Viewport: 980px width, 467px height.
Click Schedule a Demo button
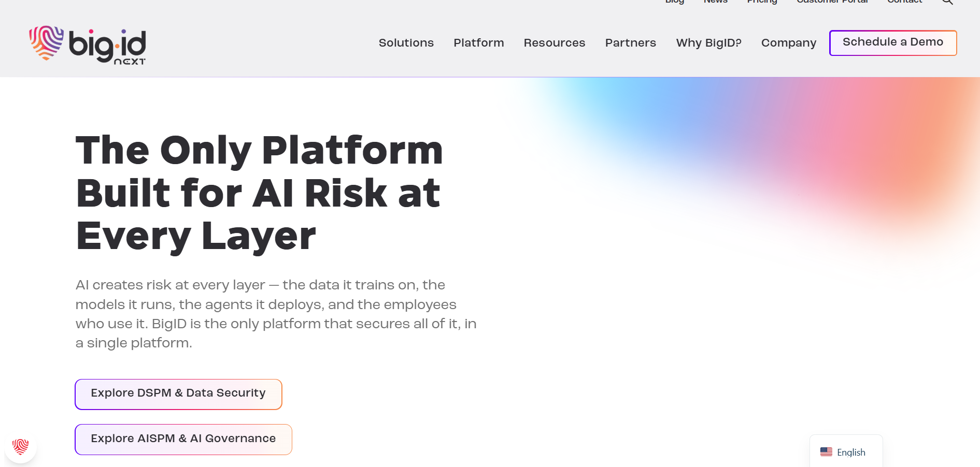pos(893,42)
